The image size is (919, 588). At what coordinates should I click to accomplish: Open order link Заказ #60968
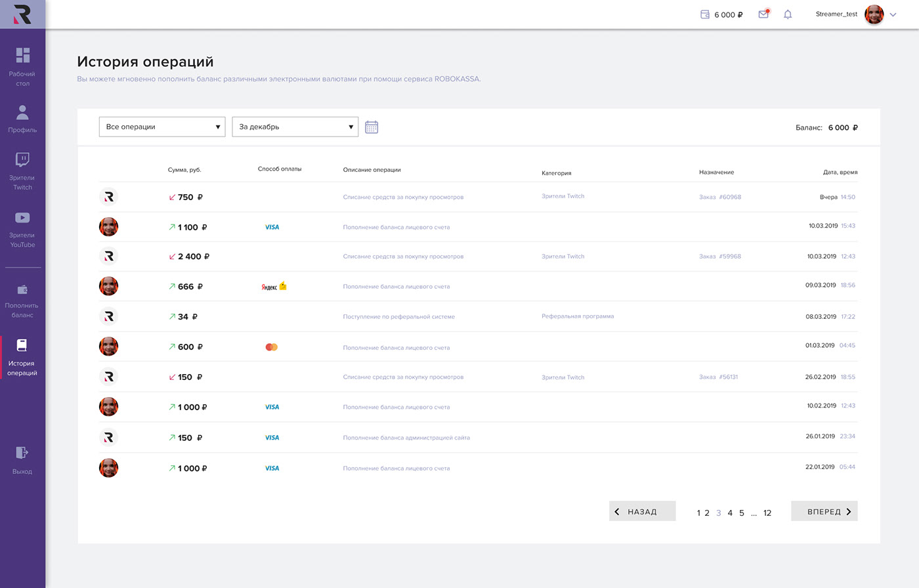click(720, 197)
